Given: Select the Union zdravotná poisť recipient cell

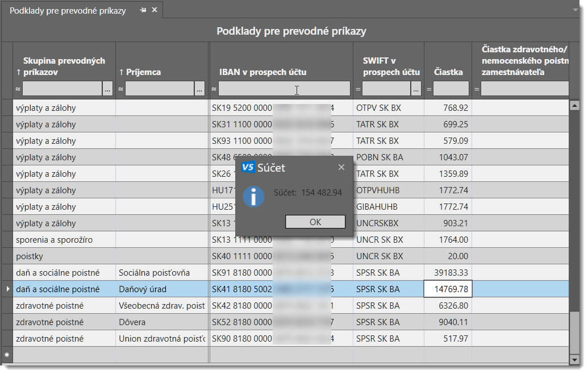Looking at the screenshot, I should (x=162, y=339).
